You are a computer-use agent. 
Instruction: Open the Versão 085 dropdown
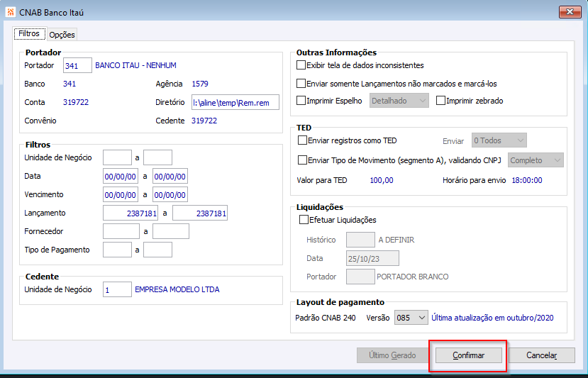411,318
